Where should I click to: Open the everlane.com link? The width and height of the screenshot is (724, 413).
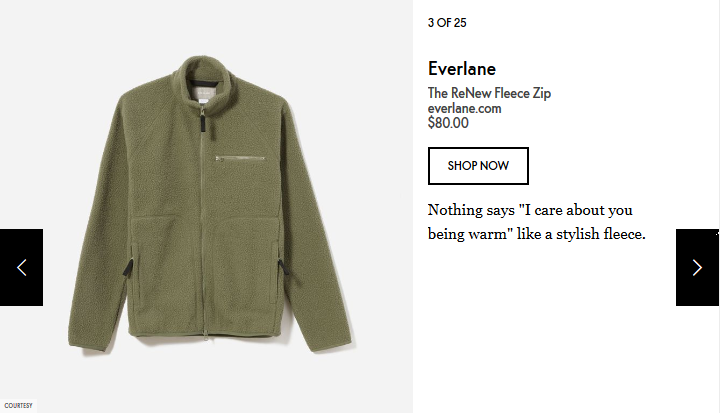click(x=465, y=109)
